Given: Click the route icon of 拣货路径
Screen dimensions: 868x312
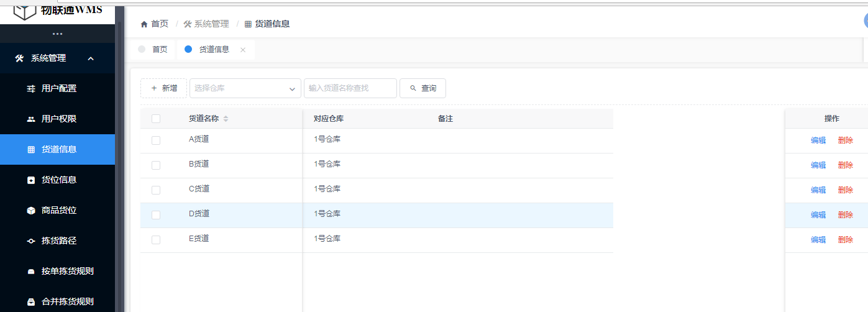Looking at the screenshot, I should coord(31,241).
